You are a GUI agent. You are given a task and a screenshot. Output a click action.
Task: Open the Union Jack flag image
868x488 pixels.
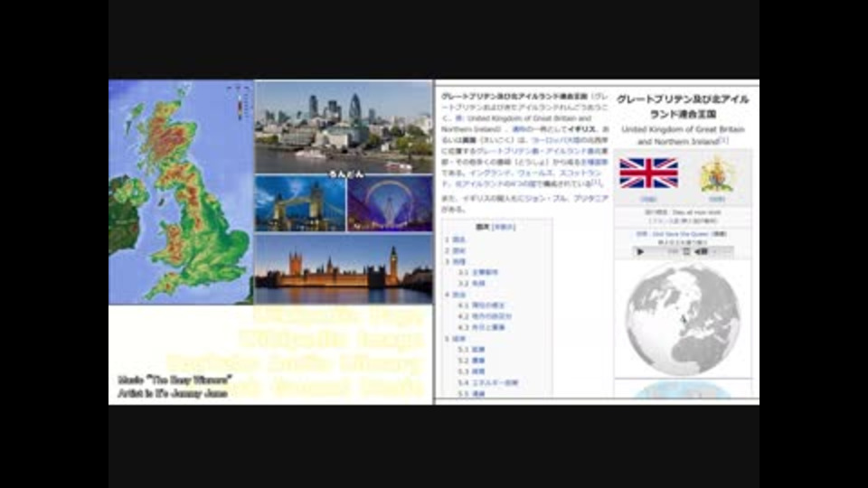tap(648, 174)
